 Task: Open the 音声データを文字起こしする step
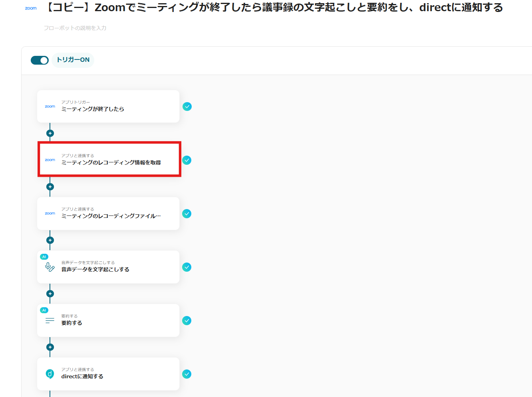tap(108, 267)
